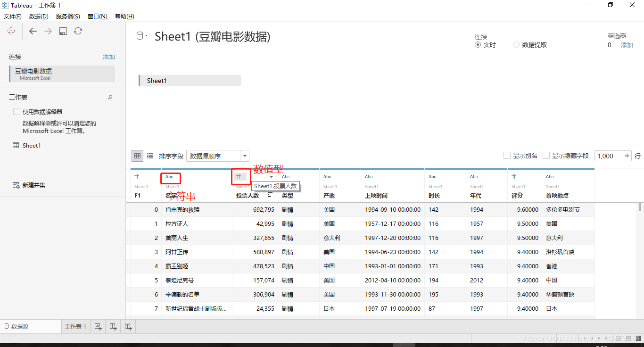This screenshot has height=347, width=644.
Task: Go back with the left arrow icon
Action: click(x=33, y=31)
